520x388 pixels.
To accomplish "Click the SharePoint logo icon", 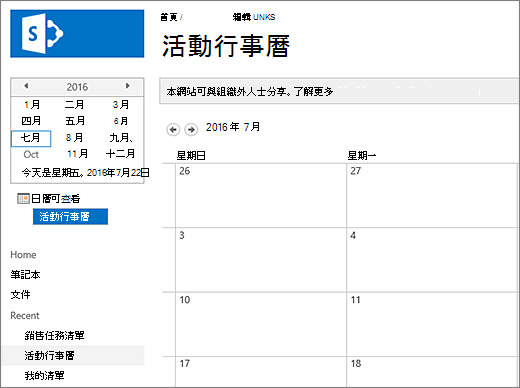I will (42, 34).
